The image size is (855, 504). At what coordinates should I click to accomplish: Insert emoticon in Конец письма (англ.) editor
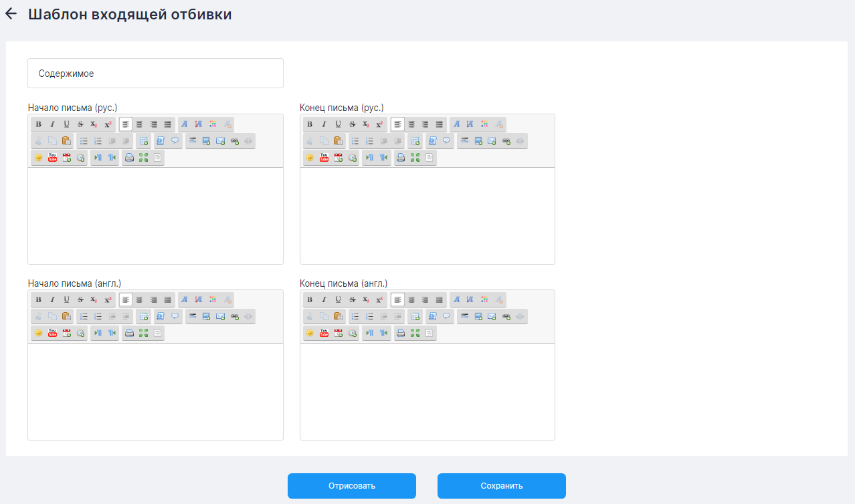point(310,333)
